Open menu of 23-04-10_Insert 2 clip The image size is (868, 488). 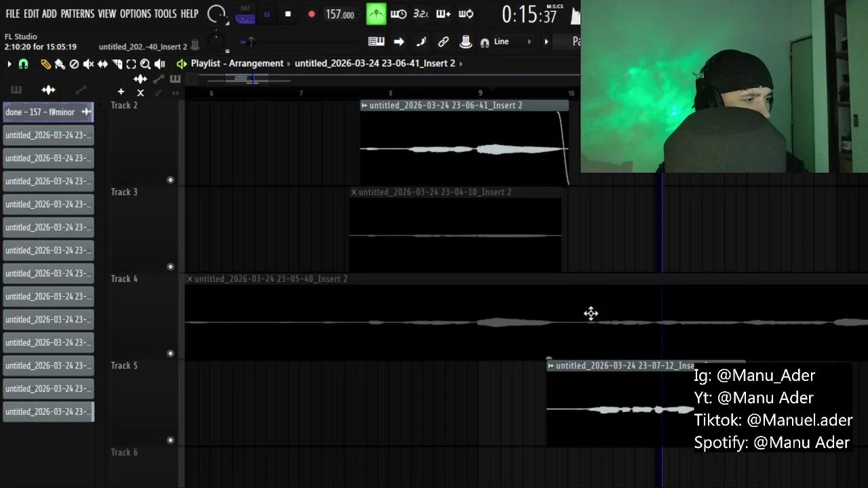point(353,192)
